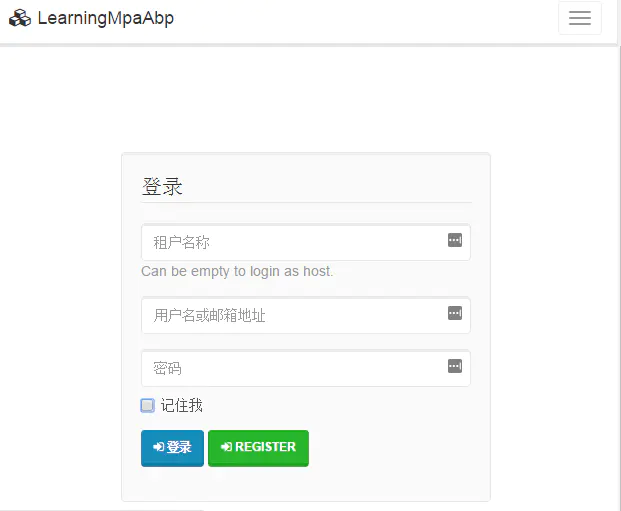The width and height of the screenshot is (621, 511).
Task: Click 'Can be empty to login as host.' hint
Action: point(237,271)
